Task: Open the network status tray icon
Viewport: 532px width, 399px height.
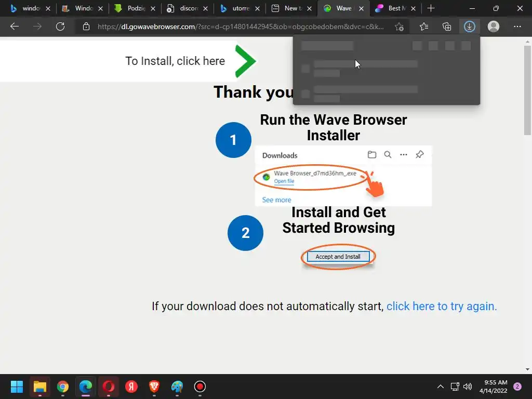Action: click(x=455, y=387)
